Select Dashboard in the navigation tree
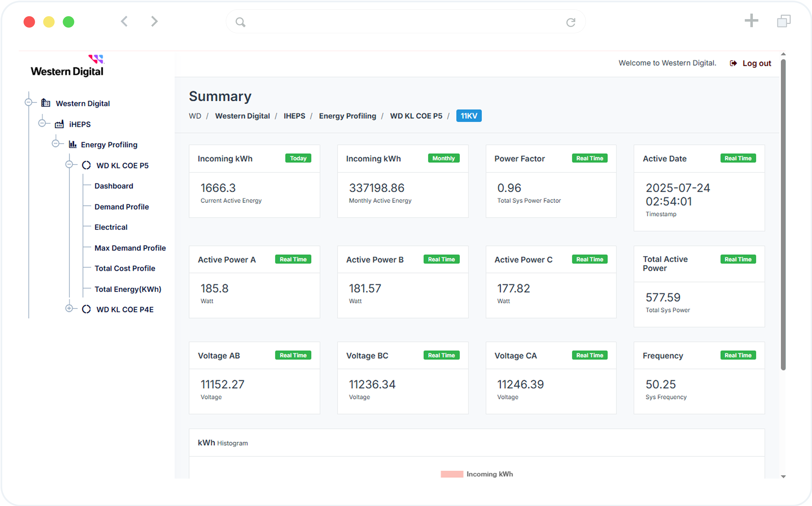The image size is (812, 506). tap(114, 186)
